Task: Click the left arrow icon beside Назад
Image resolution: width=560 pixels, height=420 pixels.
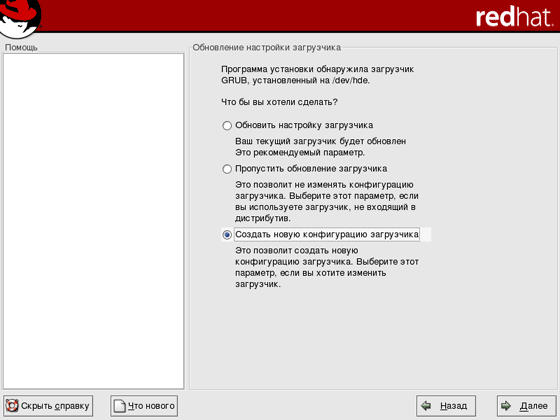Action: click(426, 406)
